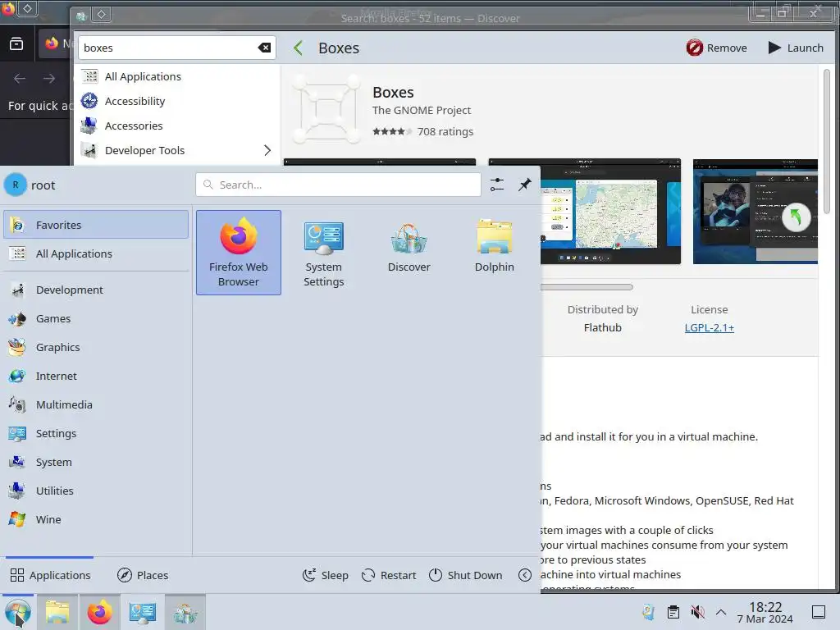Open the Multimedia category
Image resolution: width=840 pixels, height=630 pixels.
tap(96, 404)
